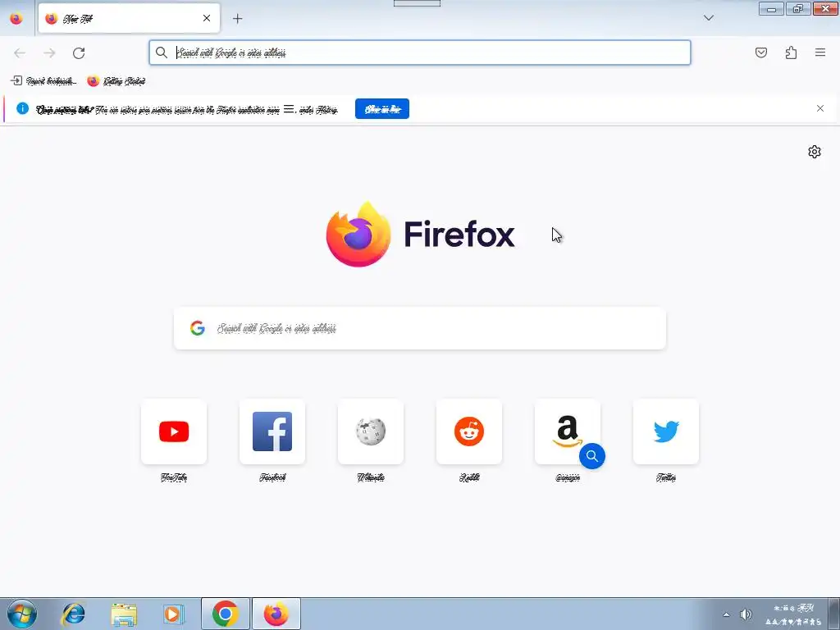The image size is (840, 630).
Task: Open the Facebook shortcut tile
Action: coord(272,431)
